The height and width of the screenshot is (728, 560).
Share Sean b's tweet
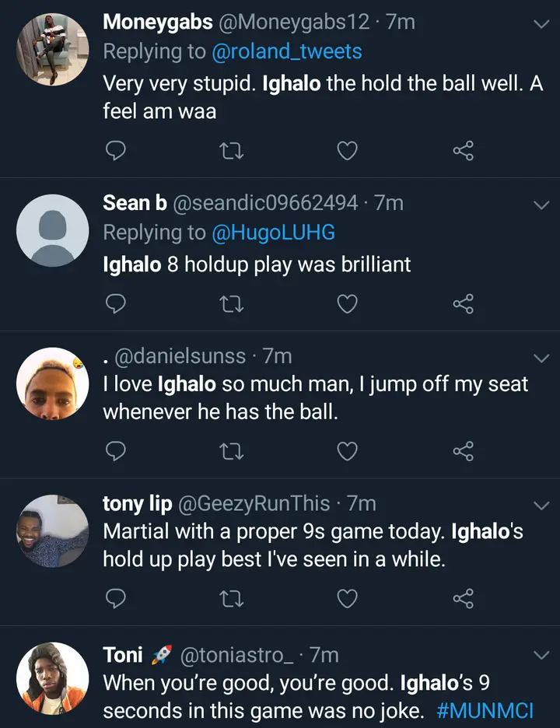tap(464, 301)
